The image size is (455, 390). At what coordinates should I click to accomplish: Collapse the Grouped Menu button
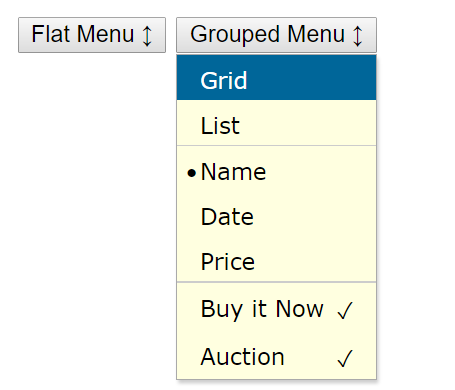point(276,35)
